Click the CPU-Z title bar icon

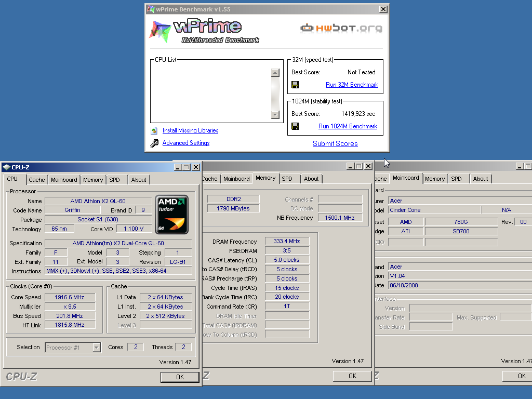pyautogui.click(x=6, y=167)
